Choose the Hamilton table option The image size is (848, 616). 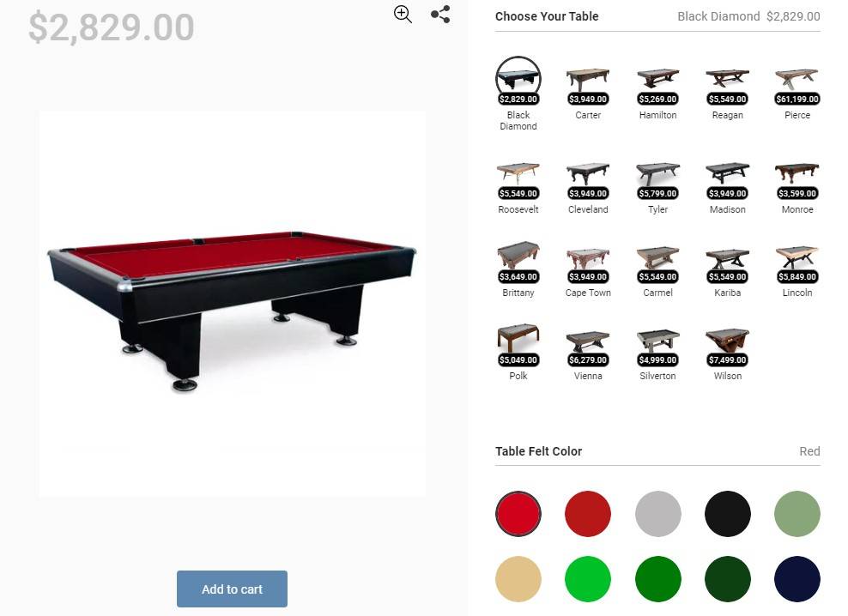tap(657, 80)
